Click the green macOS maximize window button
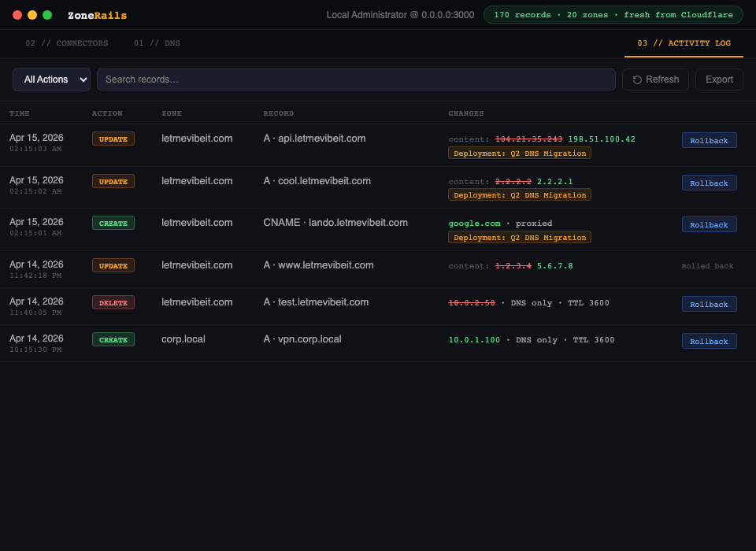 pyautogui.click(x=47, y=15)
